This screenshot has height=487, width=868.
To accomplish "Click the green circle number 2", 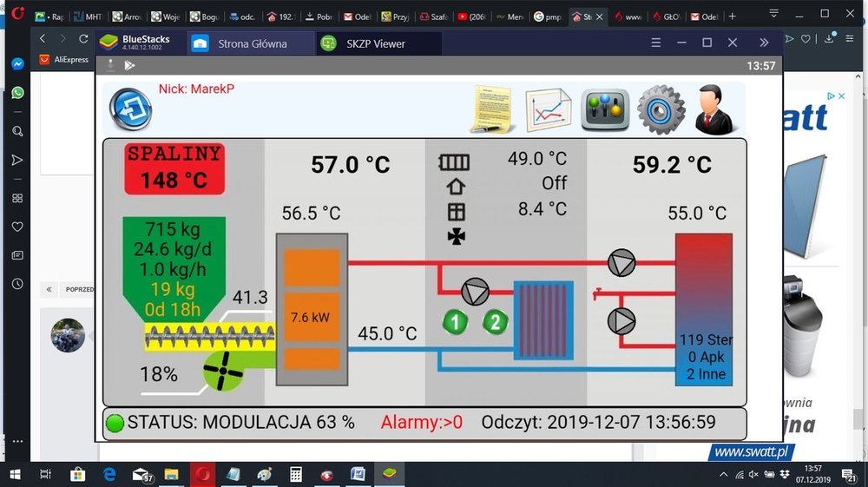I will 495,322.
